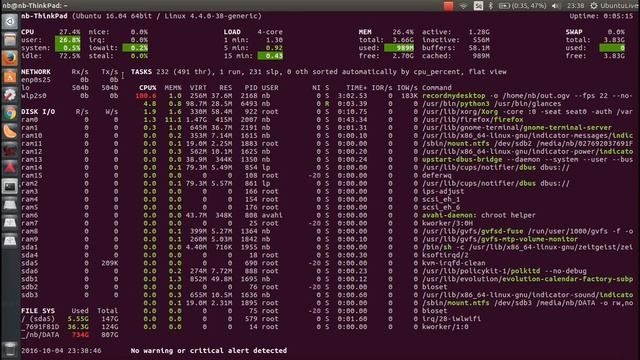Click the enp0s25 network interface

point(36,80)
